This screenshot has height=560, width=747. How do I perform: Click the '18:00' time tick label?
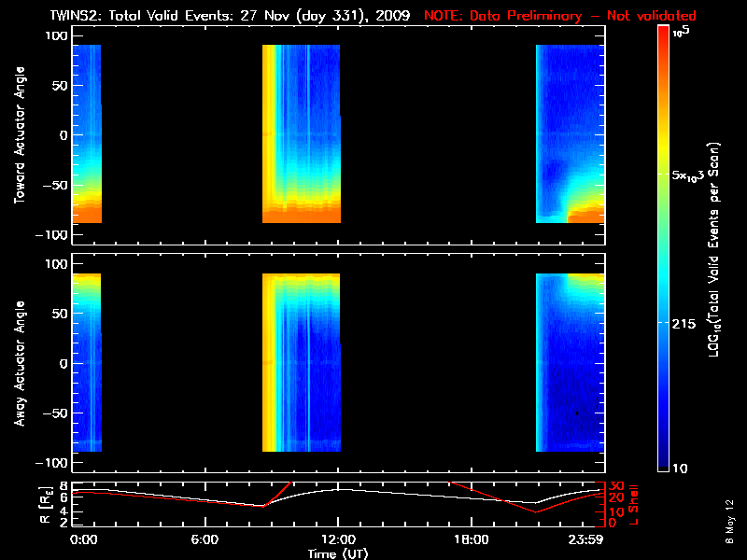(470, 539)
